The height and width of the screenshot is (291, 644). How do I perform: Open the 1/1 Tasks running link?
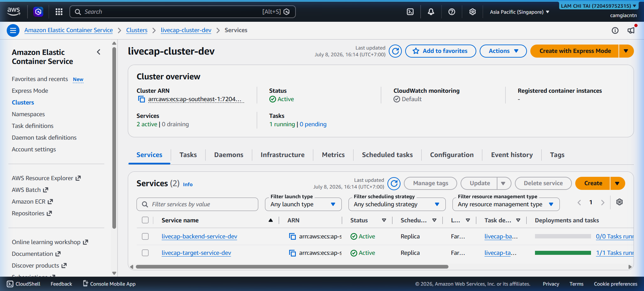pyautogui.click(x=614, y=253)
